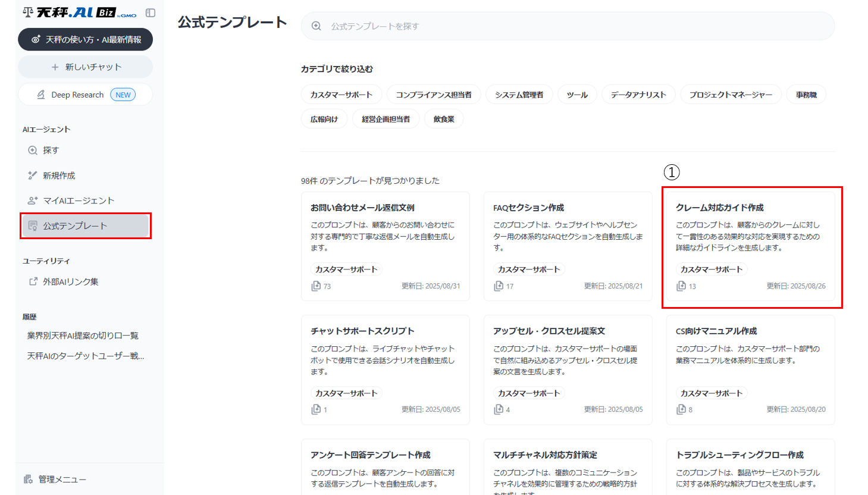This screenshot has height=495, width=868.
Task: Open 天秤の使い方・AI最新情報 button
Action: (x=86, y=39)
